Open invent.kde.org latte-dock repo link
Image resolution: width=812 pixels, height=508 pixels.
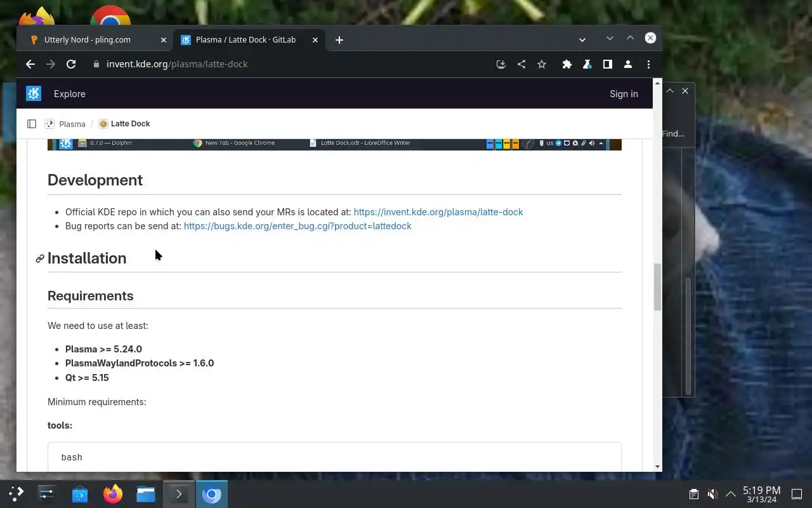[438, 212]
